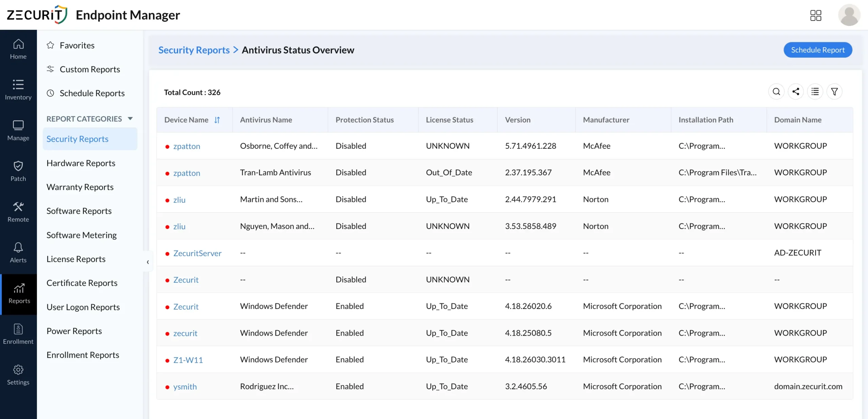Open Warranty Reports category

tap(80, 187)
